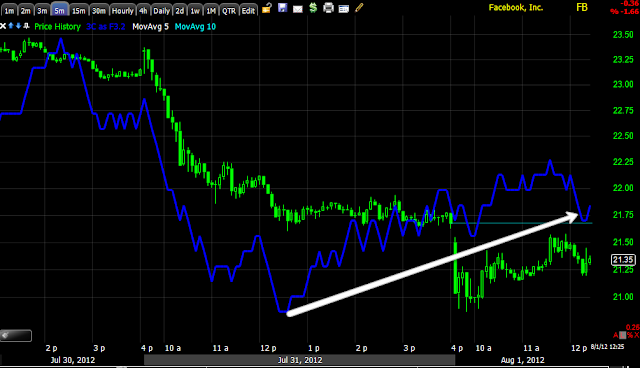Toggle the chart lock icon

coord(267,8)
